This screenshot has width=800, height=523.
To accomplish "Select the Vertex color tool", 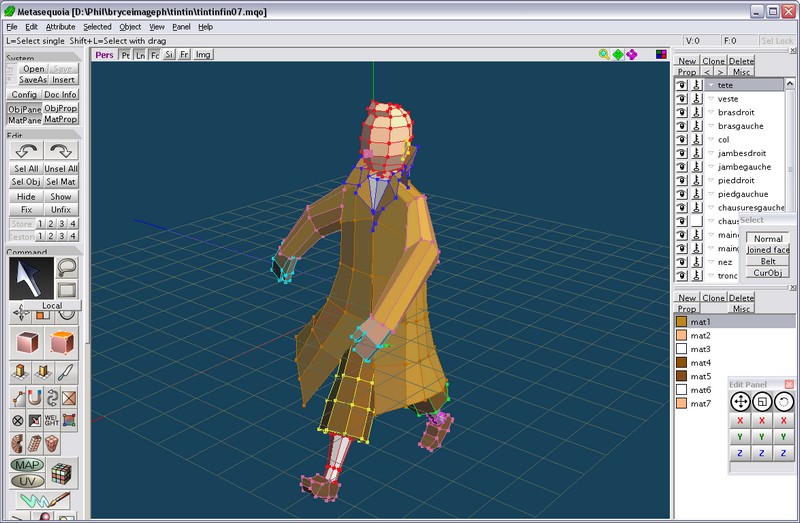I will (x=69, y=420).
